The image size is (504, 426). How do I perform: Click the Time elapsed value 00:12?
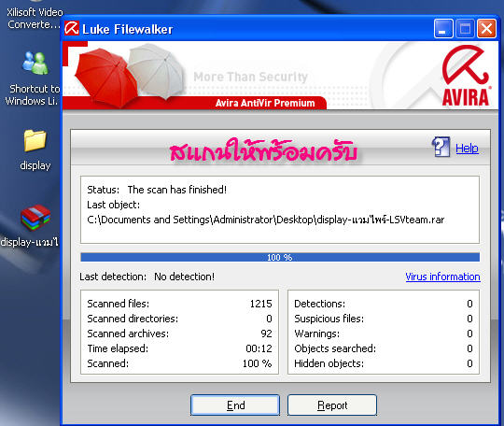[x=259, y=348]
